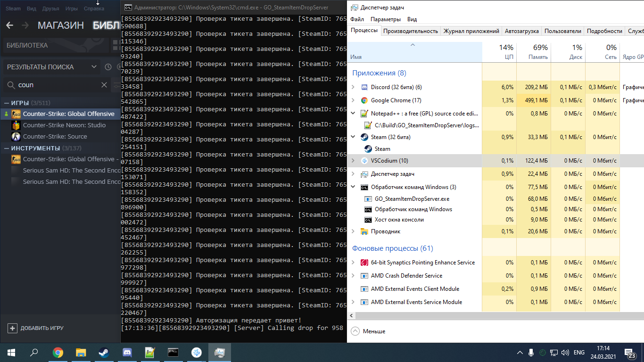
Task: Sort processes by ЦП column
Action: 499,52
